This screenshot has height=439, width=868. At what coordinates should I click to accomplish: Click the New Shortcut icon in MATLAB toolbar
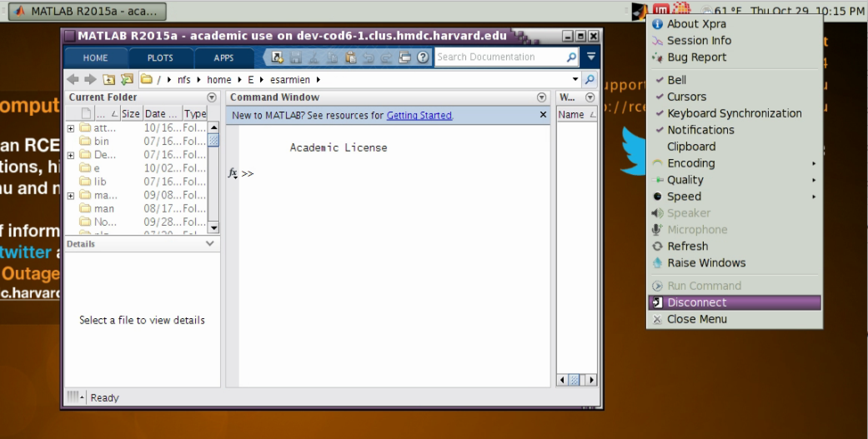tap(277, 57)
